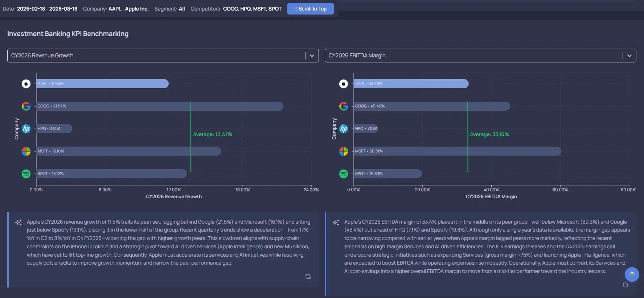Click the Microsoft logo in Revenue Growth chart
644x298 pixels.
point(26,151)
